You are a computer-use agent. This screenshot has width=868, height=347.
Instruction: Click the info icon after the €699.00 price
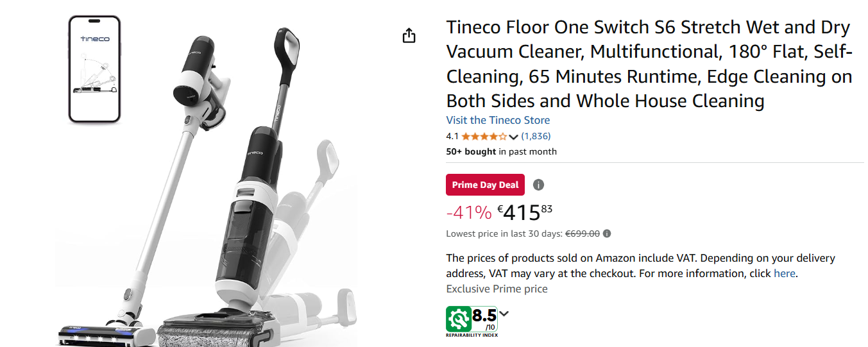(x=607, y=234)
